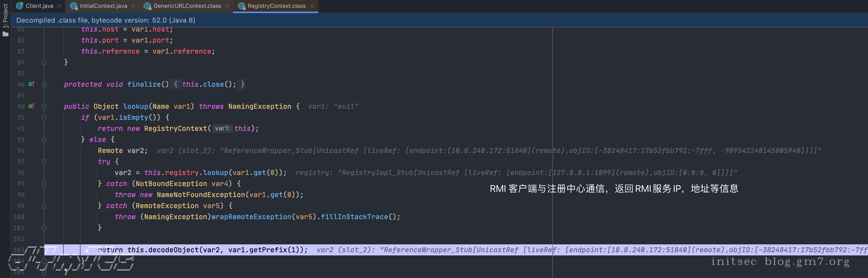Switch to the GenericURLContext.class tab
This screenshot has width=868, height=278.
coord(187,6)
